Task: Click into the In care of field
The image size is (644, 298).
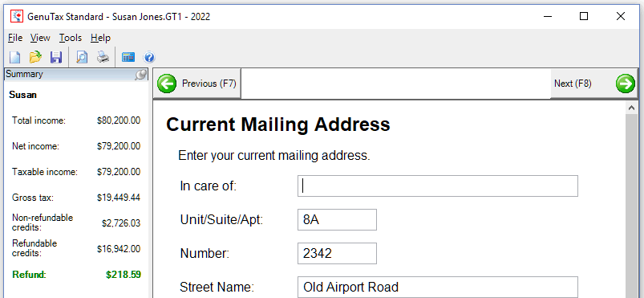Action: point(437,186)
